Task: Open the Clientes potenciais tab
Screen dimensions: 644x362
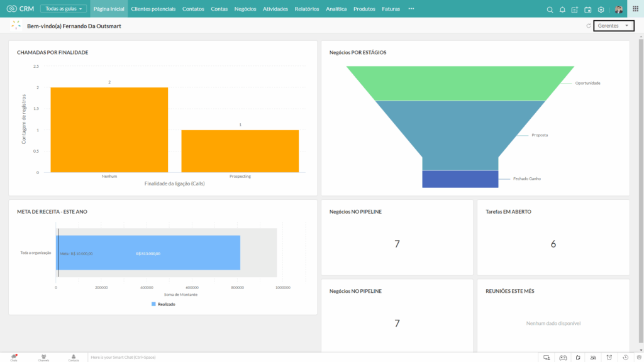Action: 153,9
